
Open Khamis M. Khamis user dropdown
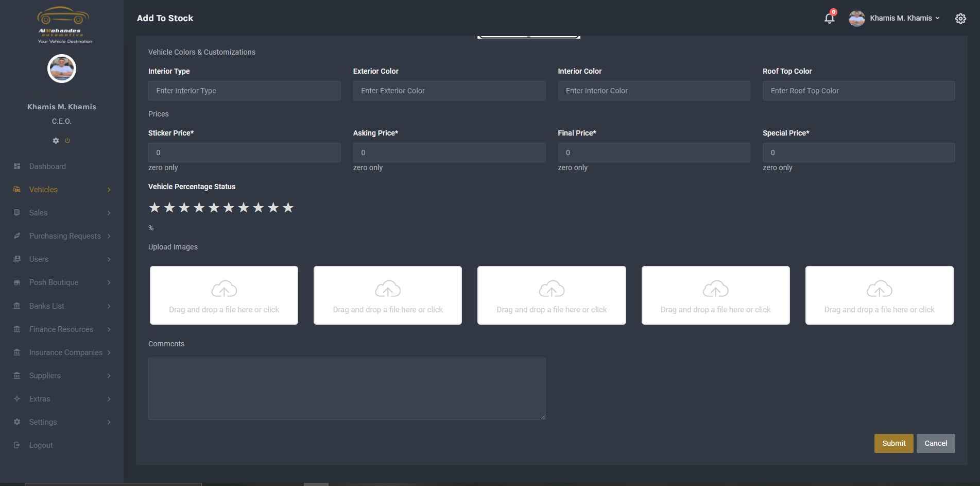(905, 18)
